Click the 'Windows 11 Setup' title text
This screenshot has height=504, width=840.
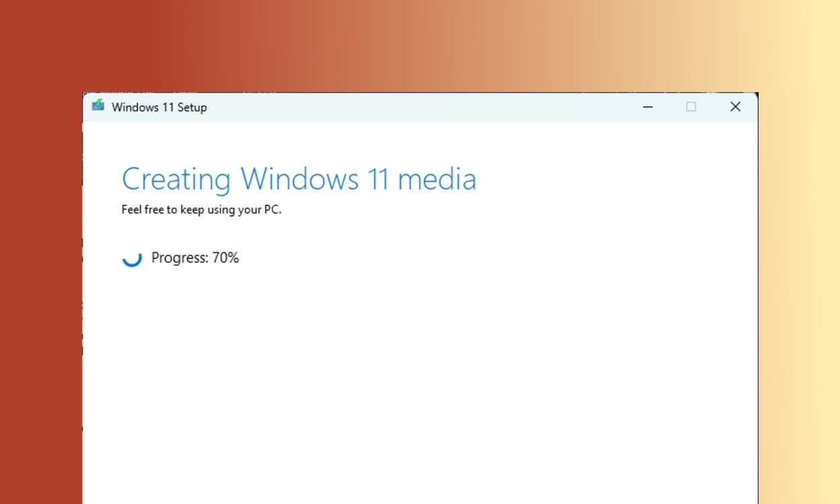159,108
